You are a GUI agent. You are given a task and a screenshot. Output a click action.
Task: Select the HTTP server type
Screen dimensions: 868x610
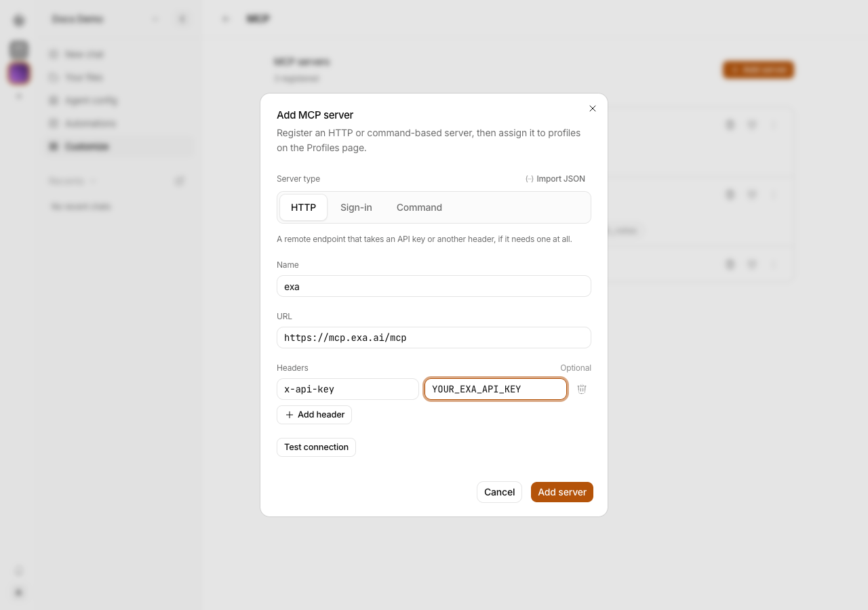pos(303,207)
